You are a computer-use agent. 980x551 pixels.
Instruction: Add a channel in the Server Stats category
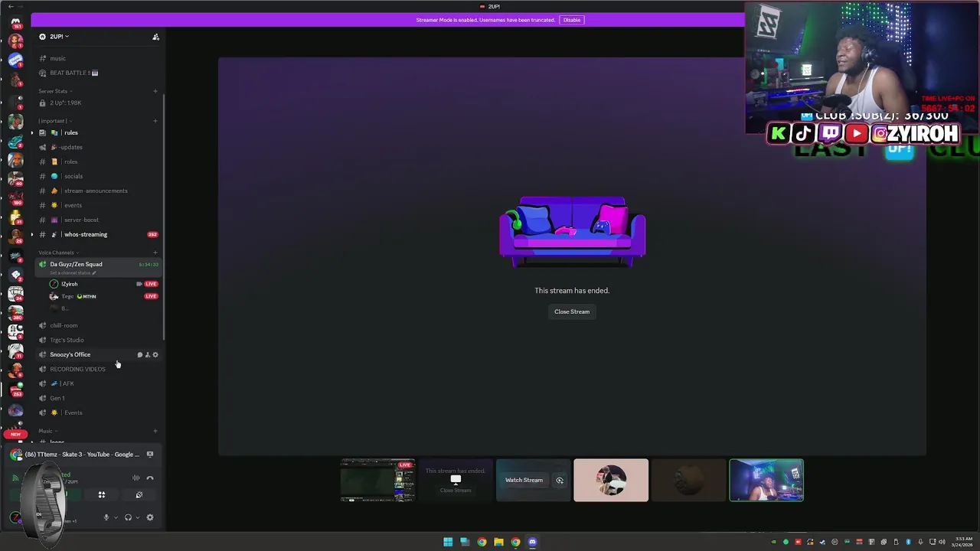tap(155, 92)
